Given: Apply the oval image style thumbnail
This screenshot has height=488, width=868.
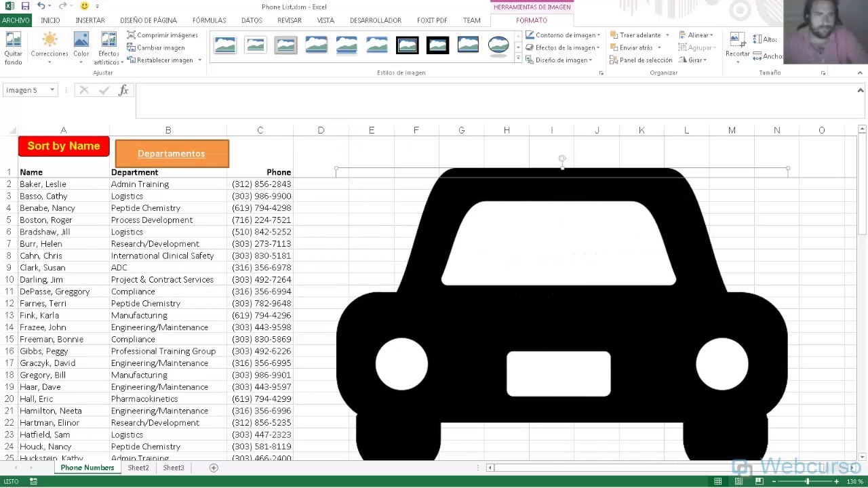Looking at the screenshot, I should tap(498, 45).
